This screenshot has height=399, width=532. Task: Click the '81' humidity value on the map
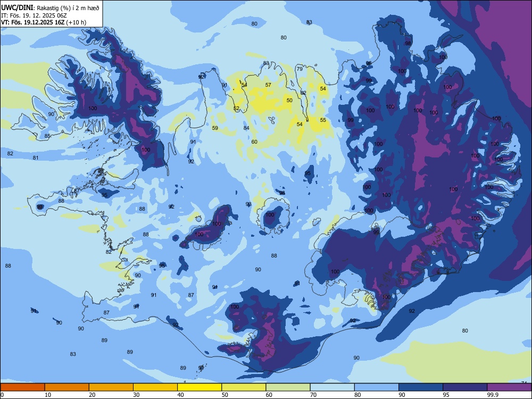[36, 158]
